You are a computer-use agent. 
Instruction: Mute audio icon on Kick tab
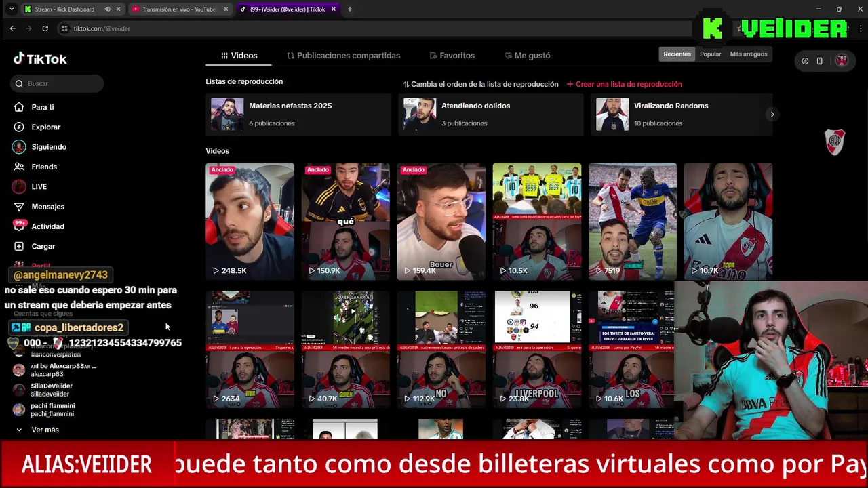pos(107,9)
